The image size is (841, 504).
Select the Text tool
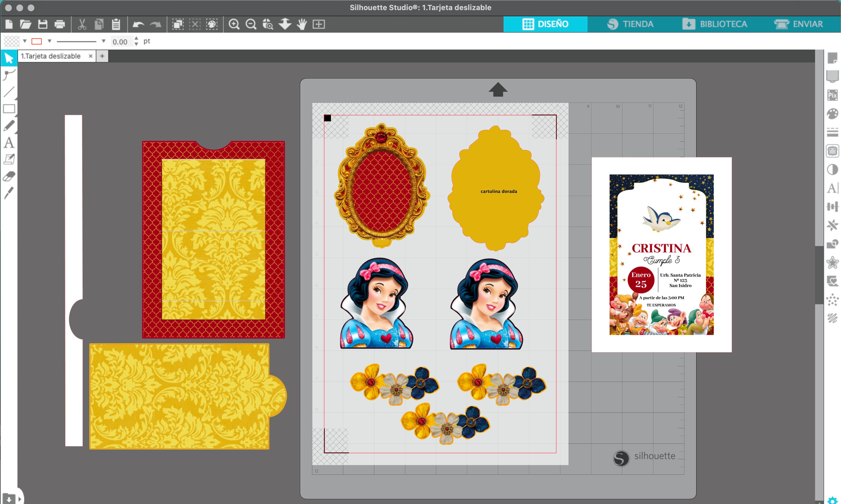pyautogui.click(x=9, y=143)
